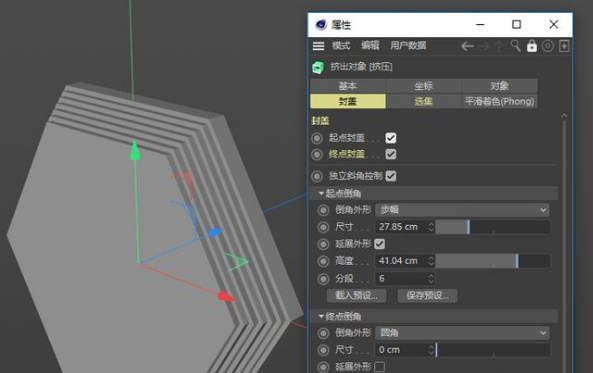The image size is (593, 373).
Task: Click the animation dot beside 分段
Action: 323,279
